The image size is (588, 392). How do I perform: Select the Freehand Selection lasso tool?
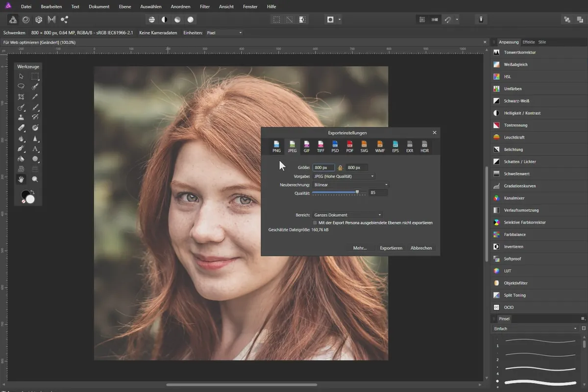tap(21, 86)
